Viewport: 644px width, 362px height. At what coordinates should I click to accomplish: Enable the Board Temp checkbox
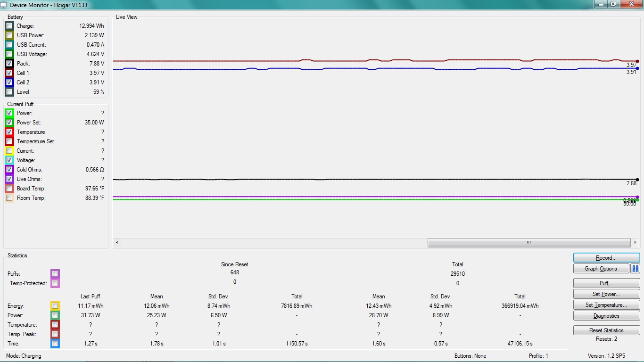(9, 189)
